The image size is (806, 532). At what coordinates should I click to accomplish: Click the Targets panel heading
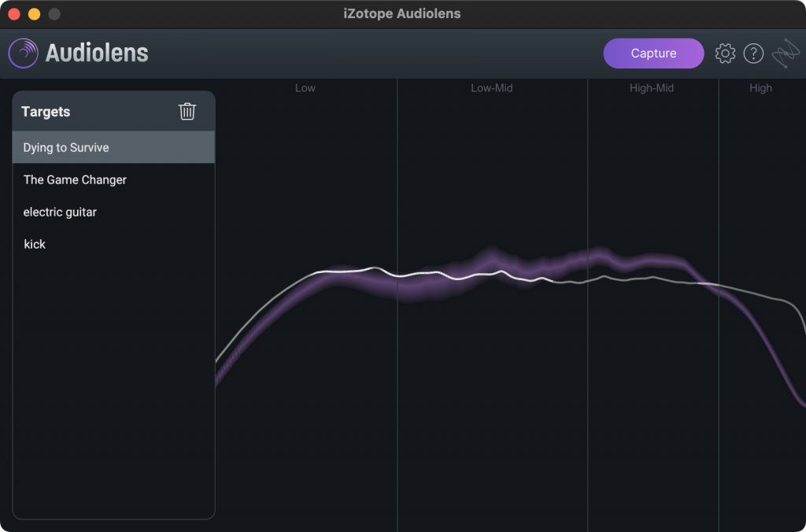click(46, 112)
